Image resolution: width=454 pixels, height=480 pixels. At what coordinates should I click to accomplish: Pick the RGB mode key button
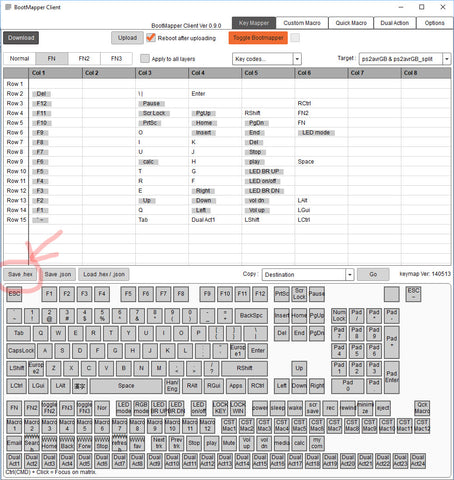(141, 408)
